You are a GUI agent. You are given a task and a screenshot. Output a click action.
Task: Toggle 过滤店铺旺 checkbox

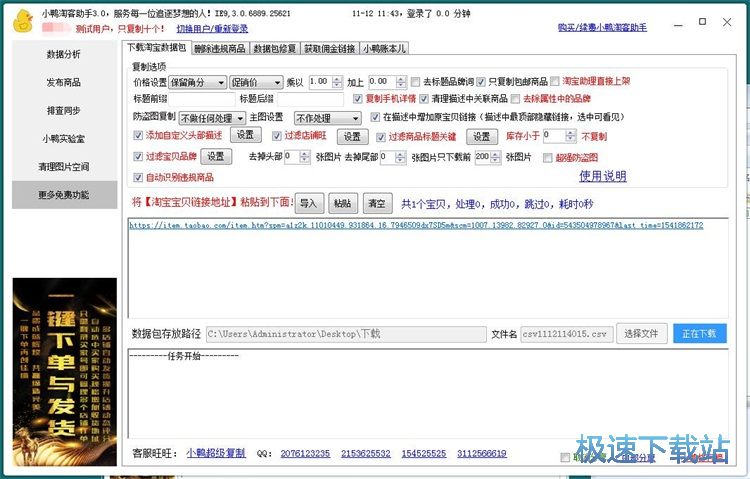tap(276, 136)
